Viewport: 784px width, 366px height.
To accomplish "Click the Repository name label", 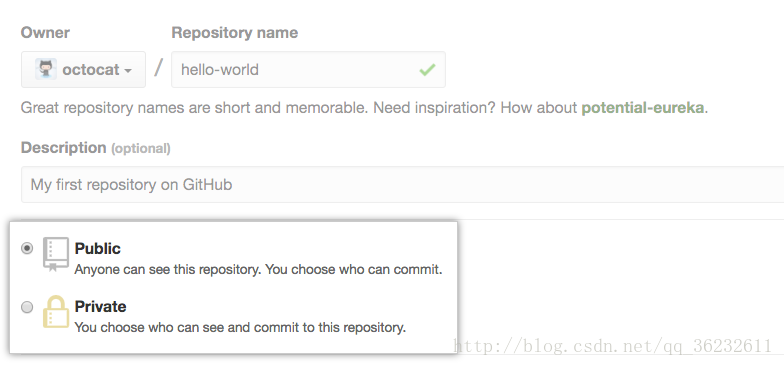I will pos(234,33).
